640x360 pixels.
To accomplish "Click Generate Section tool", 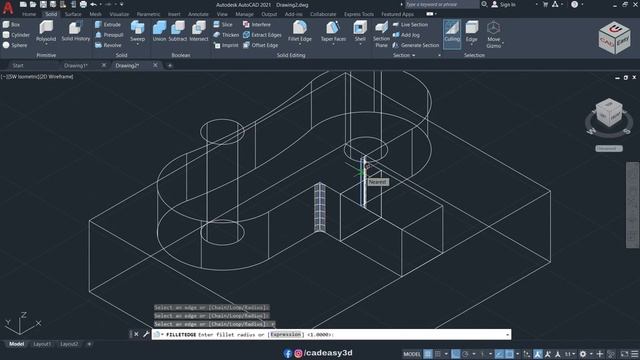I will tap(416, 45).
